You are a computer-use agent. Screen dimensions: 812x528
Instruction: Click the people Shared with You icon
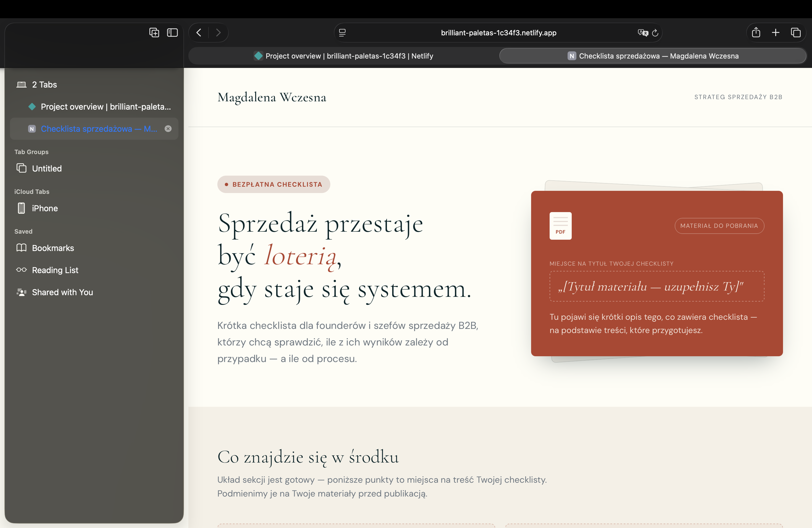click(x=22, y=292)
